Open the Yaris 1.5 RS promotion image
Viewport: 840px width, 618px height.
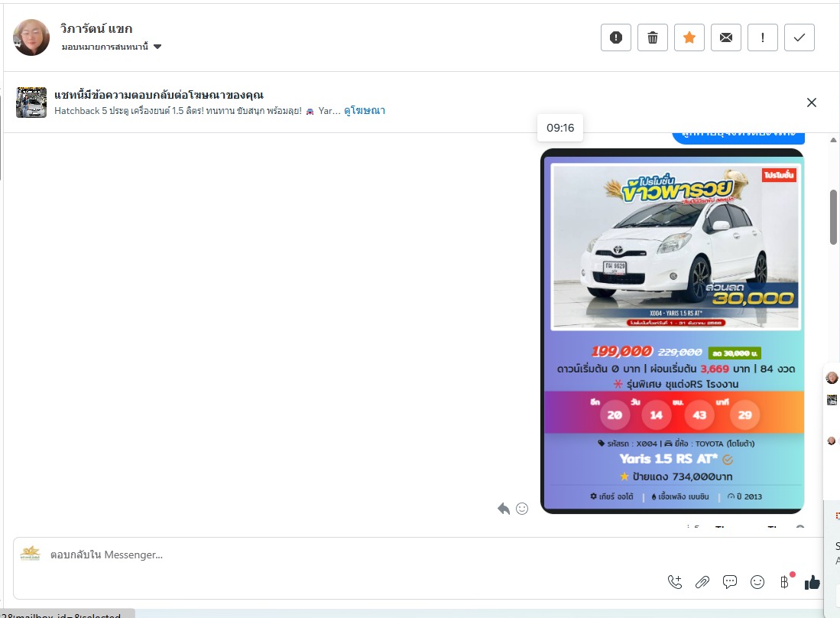point(673,330)
